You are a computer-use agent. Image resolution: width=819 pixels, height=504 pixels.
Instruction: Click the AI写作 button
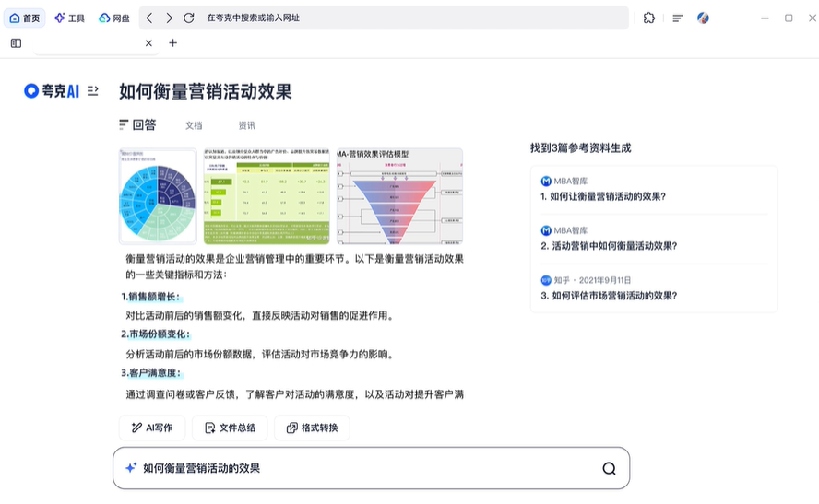pyautogui.click(x=152, y=428)
